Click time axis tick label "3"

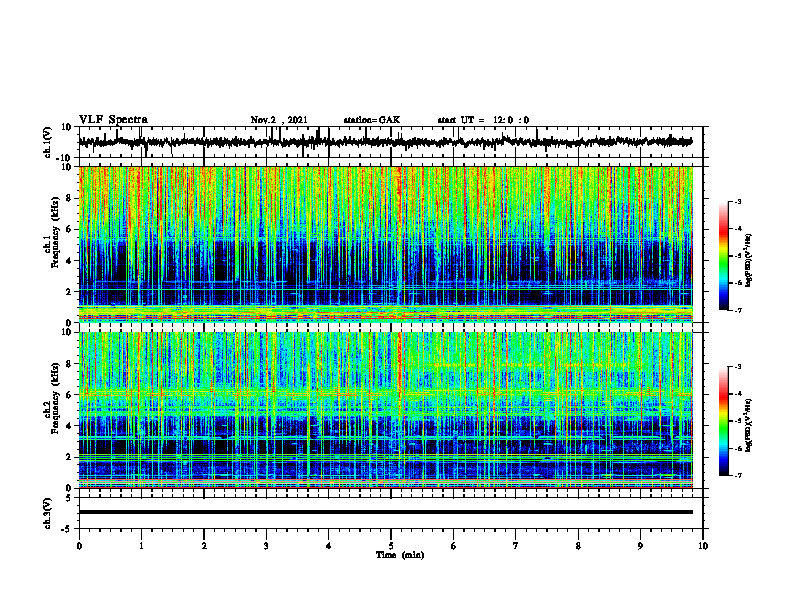point(266,546)
